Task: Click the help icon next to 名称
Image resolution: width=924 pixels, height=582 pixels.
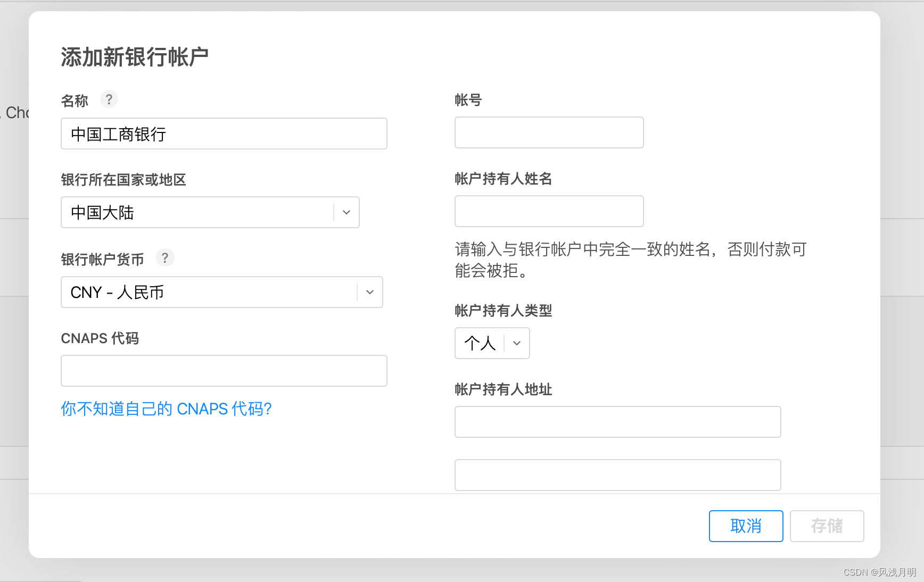Action: click(109, 99)
